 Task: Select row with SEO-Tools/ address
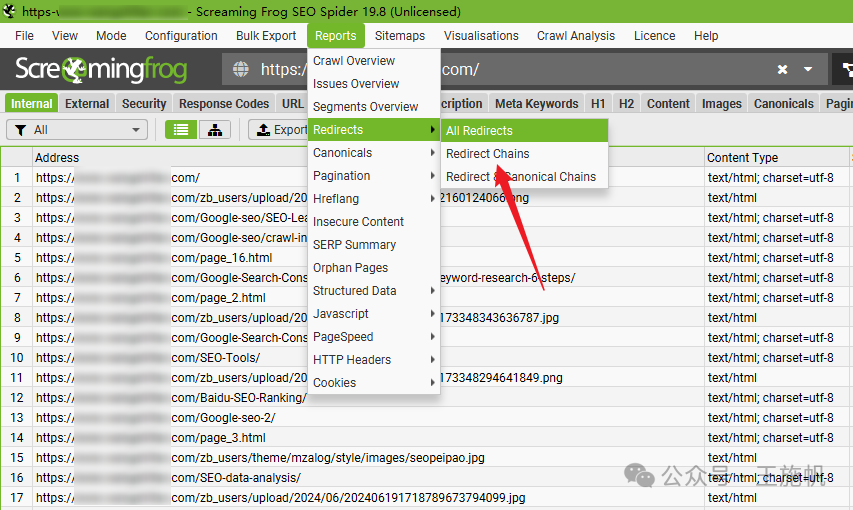click(x=426, y=358)
